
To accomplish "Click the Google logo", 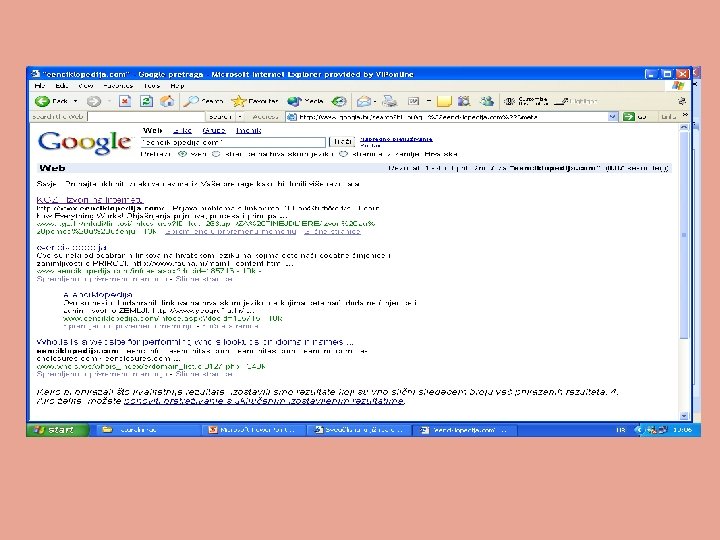I will pyautogui.click(x=84, y=142).
